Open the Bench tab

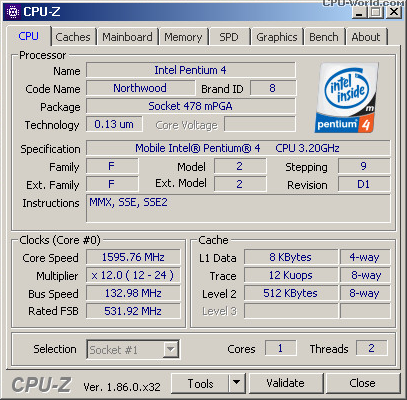324,37
